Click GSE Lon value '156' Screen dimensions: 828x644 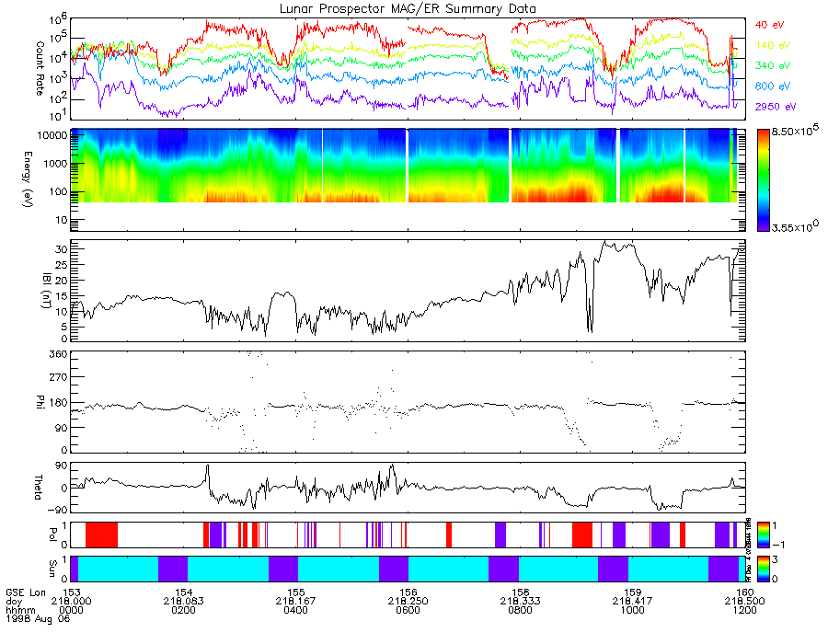408,592
